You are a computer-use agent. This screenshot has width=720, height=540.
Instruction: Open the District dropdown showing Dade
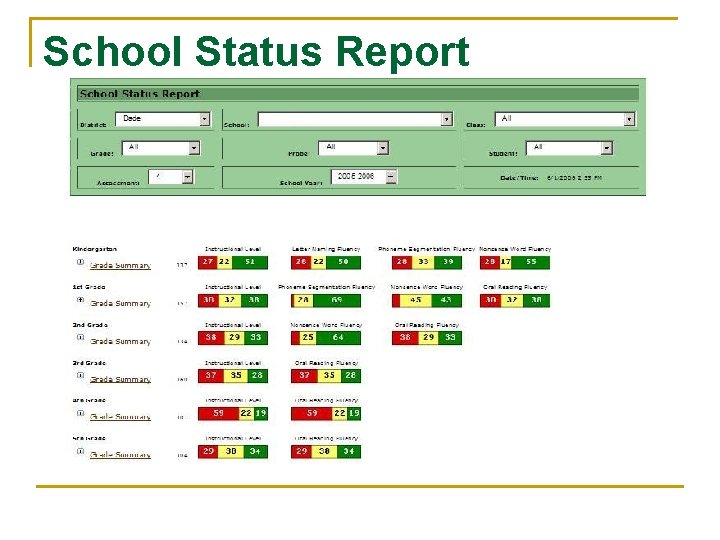click(x=163, y=119)
